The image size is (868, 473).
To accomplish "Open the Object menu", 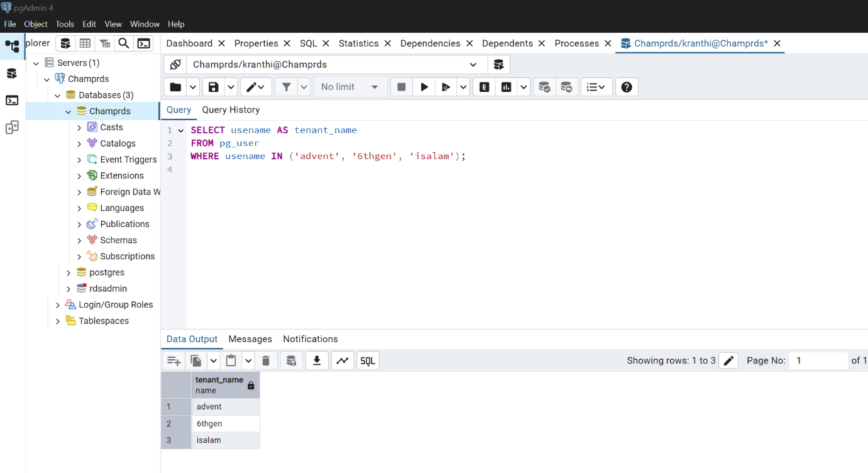I will [36, 24].
